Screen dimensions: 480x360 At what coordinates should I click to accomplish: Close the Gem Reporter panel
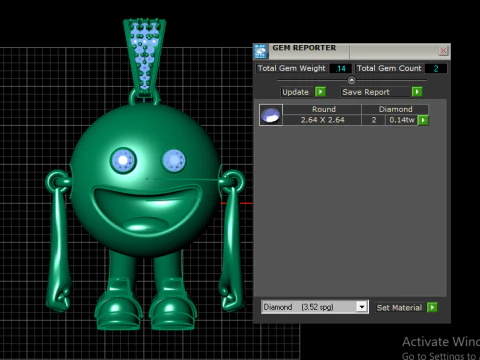[x=443, y=51]
